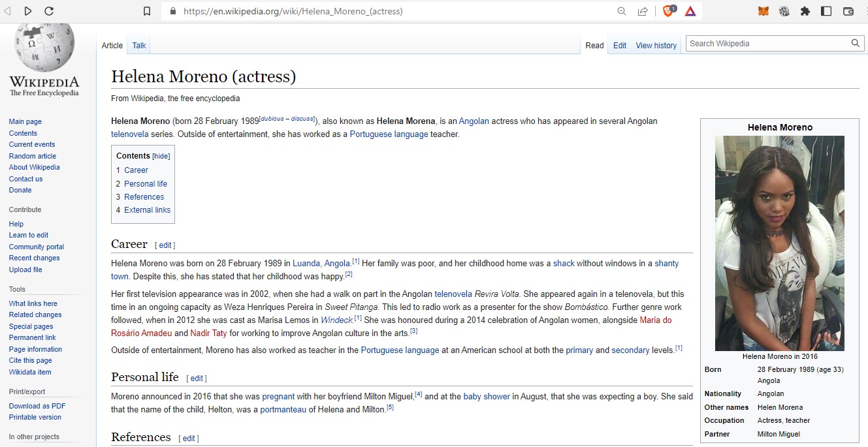Viewport: 868px width, 447px height.
Task: Click Download as PDF in sidebar
Action: click(37, 406)
